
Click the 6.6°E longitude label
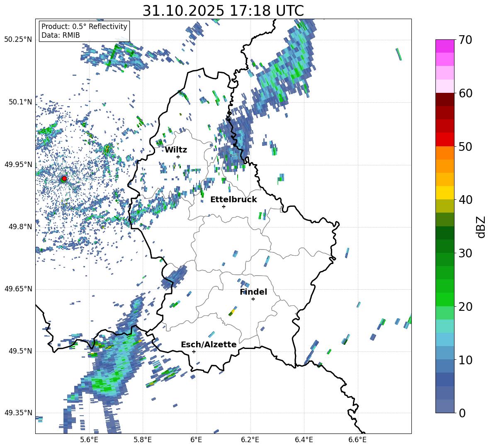[x=357, y=440]
